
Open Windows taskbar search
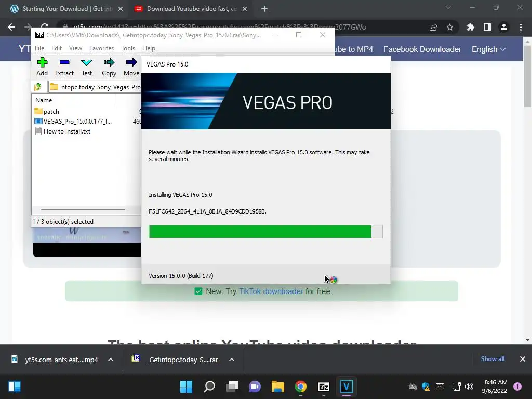coord(209,387)
